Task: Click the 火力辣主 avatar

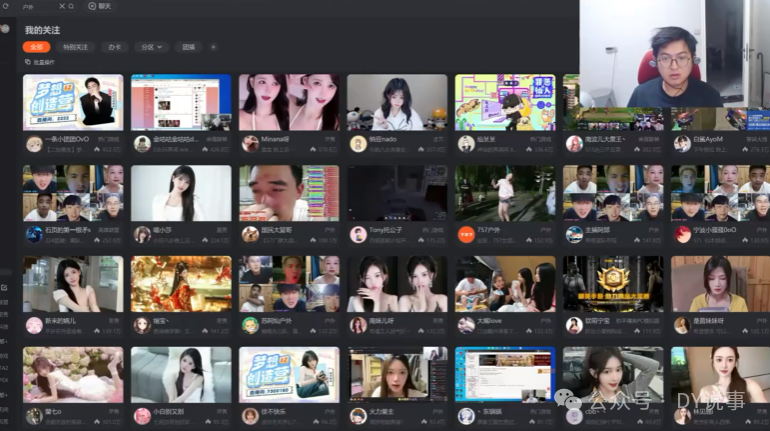Action: (358, 416)
